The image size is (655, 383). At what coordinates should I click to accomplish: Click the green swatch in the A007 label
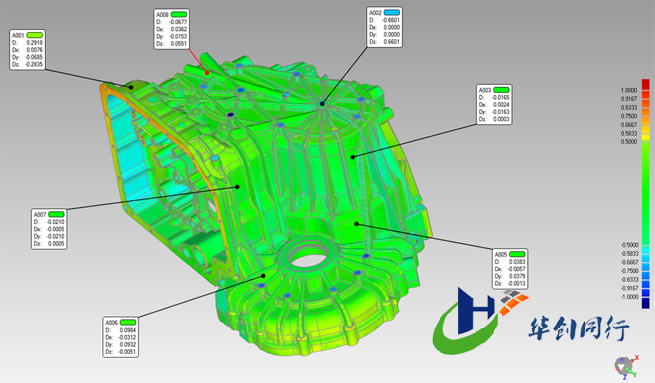[x=56, y=214]
